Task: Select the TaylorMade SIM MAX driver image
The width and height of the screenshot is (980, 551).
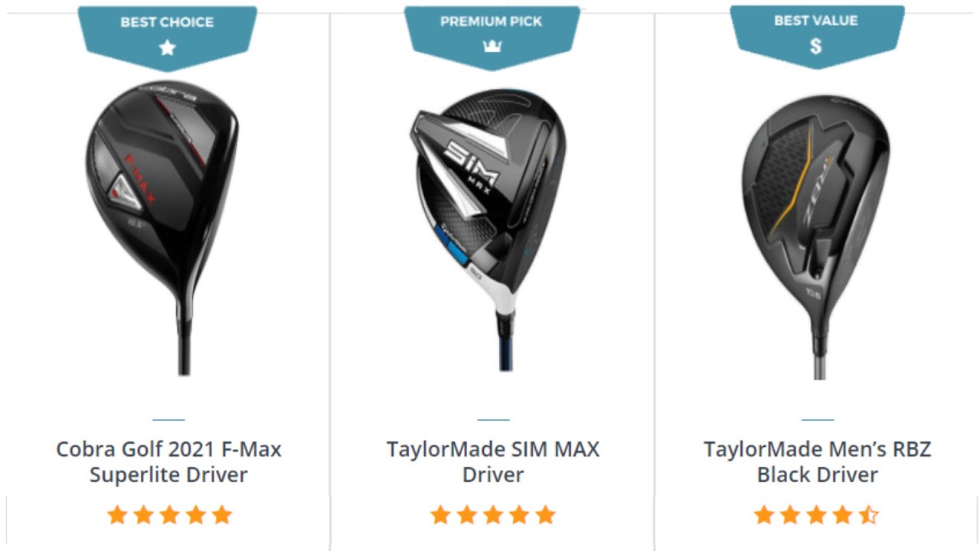Action: (490, 230)
